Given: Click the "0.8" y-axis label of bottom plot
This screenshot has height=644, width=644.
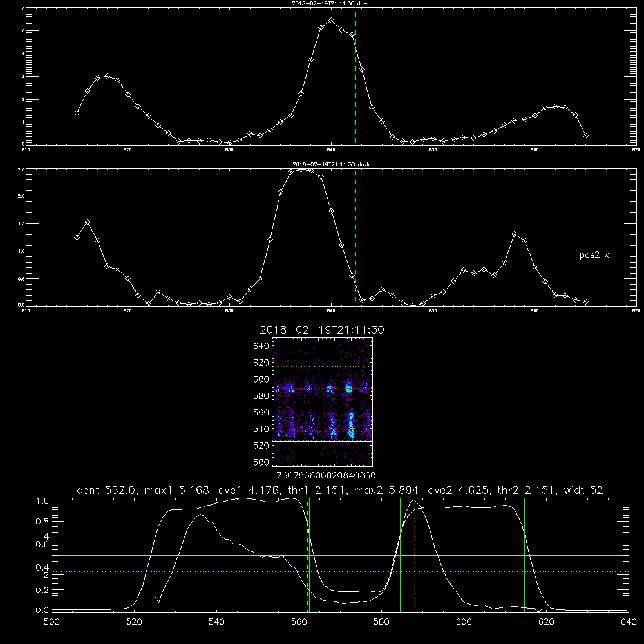Looking at the screenshot, I should click(43, 522).
